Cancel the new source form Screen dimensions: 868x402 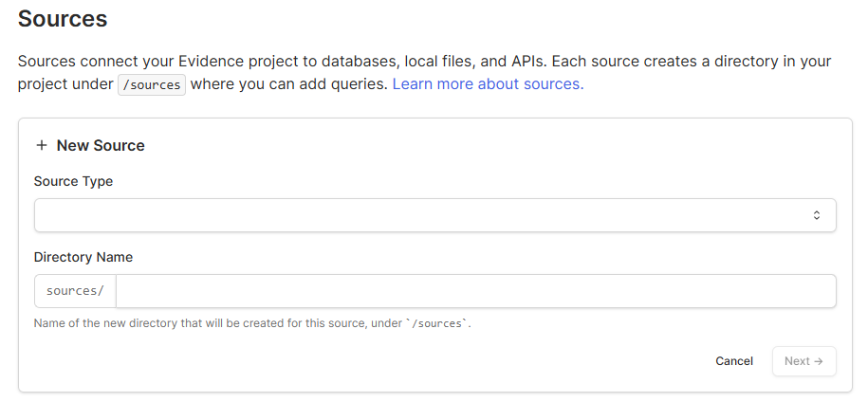click(x=734, y=361)
